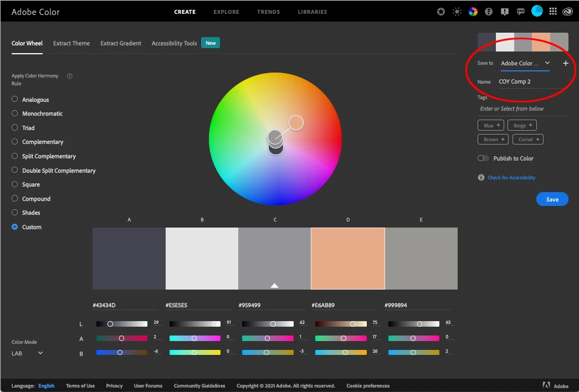Viewport: 579px width, 392px height.
Task: Open the English language selector
Action: pyautogui.click(x=46, y=386)
